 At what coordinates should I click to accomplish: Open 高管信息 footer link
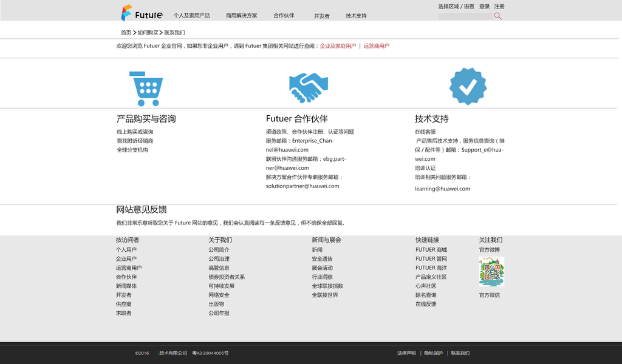tap(219, 268)
